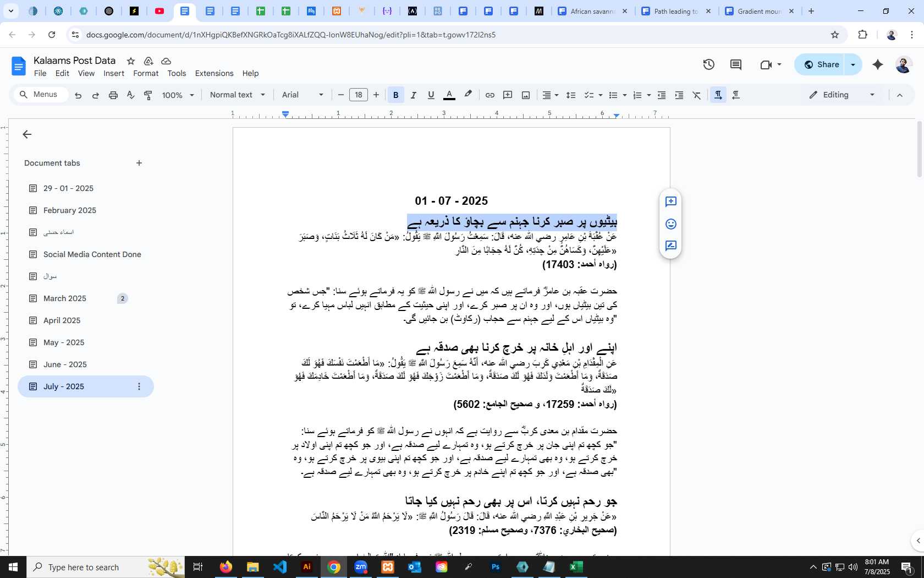Print the document using printer icon
Viewport: 924px width, 578px height.
(113, 95)
